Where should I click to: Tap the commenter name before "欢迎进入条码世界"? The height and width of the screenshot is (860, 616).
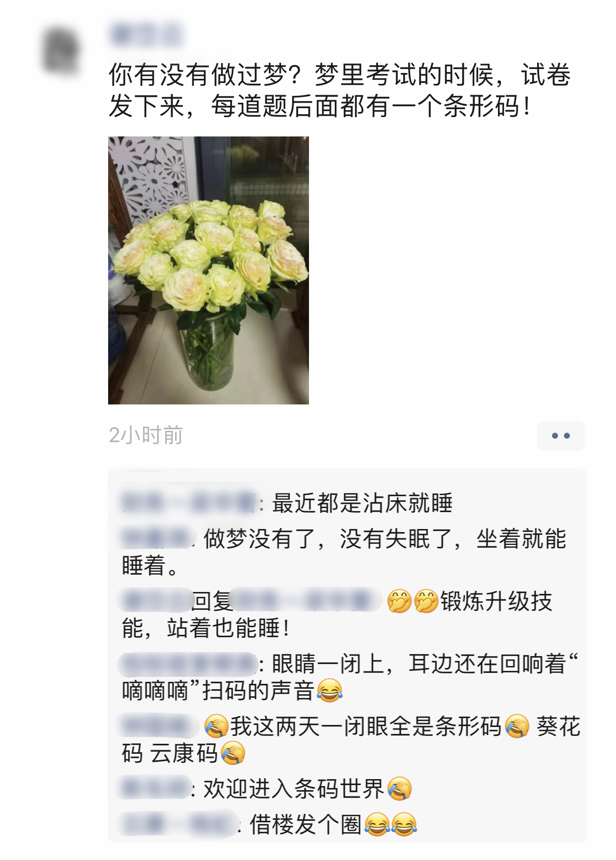coord(155,788)
